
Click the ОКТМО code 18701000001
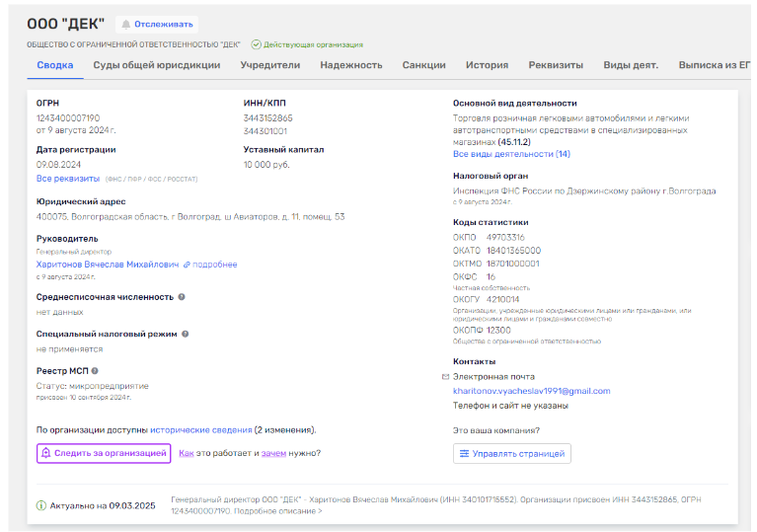pyautogui.click(x=512, y=264)
